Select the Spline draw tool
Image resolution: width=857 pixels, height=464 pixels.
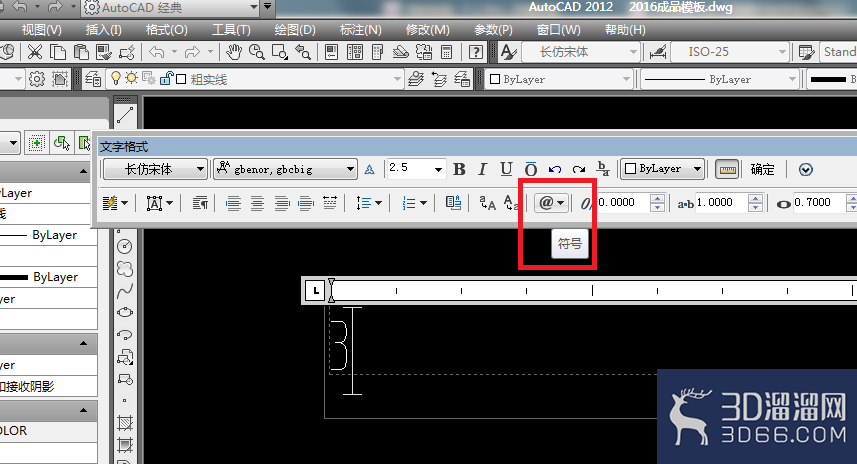125,290
